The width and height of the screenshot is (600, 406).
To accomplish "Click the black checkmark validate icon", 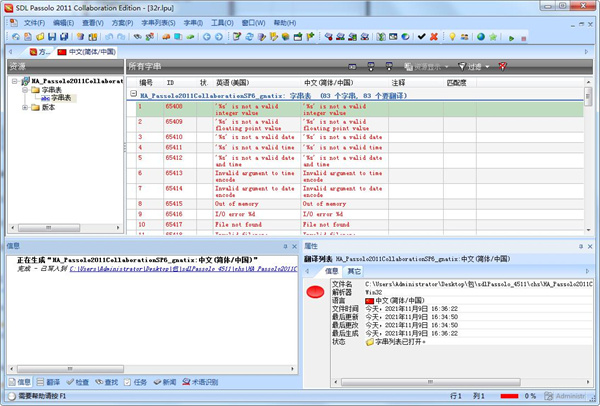I will tap(421, 37).
